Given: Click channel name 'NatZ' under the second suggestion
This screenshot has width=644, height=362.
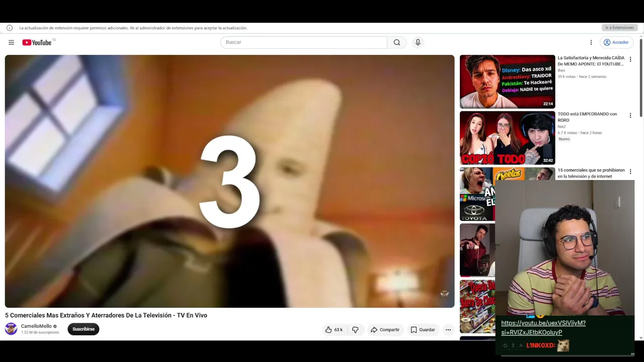Looking at the screenshot, I should coord(561,127).
